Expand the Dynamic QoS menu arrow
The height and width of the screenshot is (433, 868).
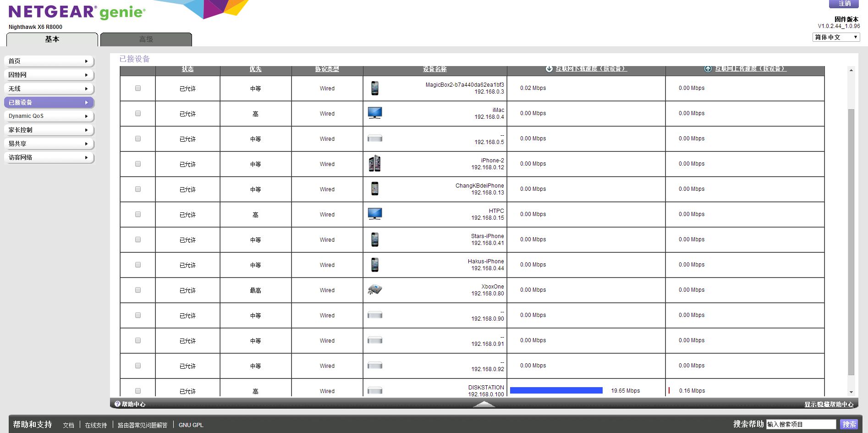[86, 116]
